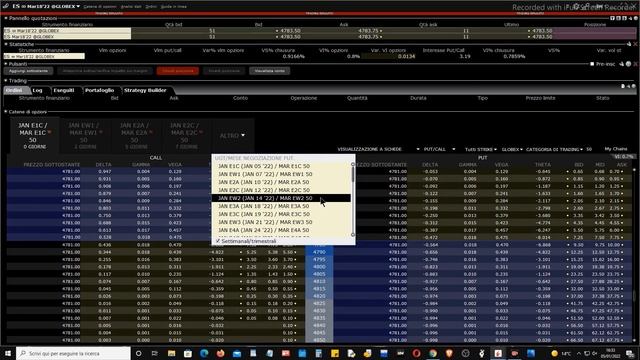Viewport: 640px width, 360px height.
Task: Collapse the Trading section
Action: pos(6,81)
